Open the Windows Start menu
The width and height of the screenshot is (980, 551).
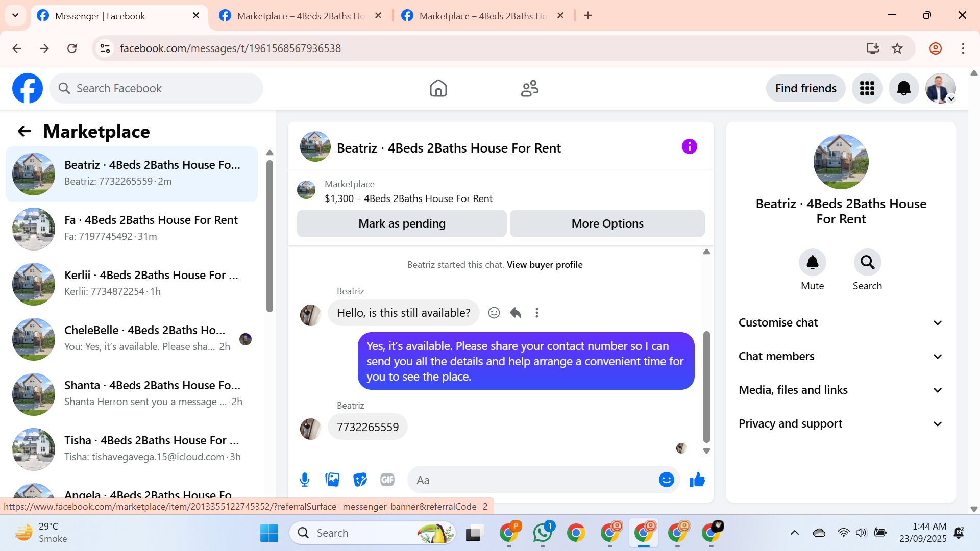point(269,533)
